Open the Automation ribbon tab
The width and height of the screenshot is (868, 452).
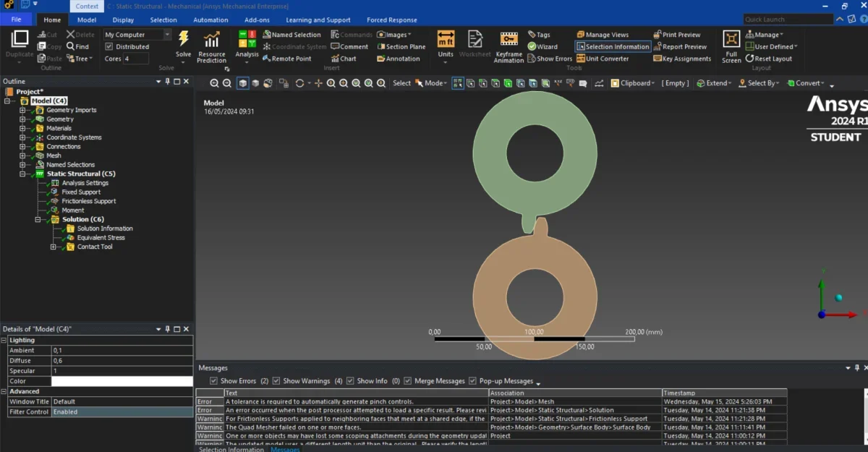[x=210, y=20]
